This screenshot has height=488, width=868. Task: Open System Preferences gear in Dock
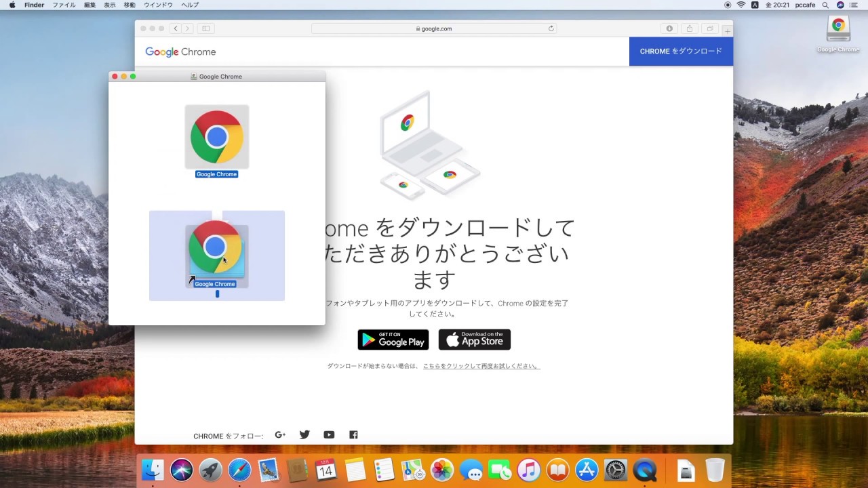click(616, 470)
